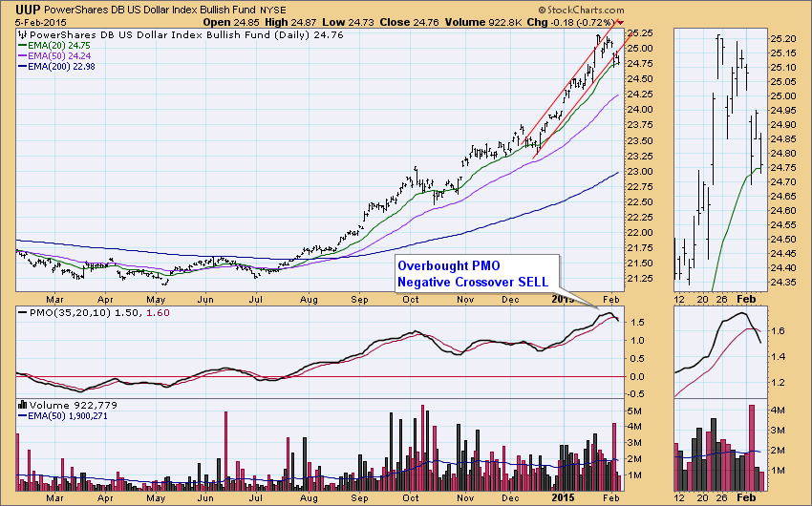The width and height of the screenshot is (812, 506).
Task: Click the Overbought PMO annotation box
Action: [477, 274]
